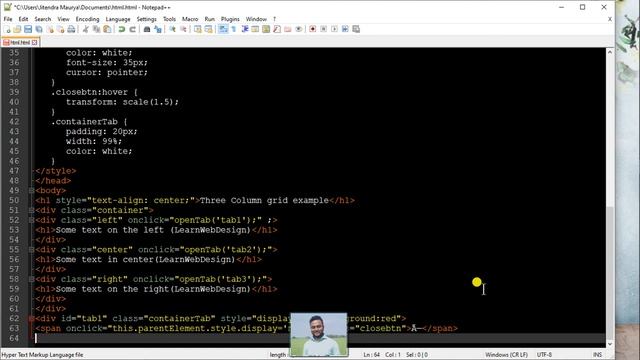This screenshot has width=640, height=360.
Task: Open the question mark help menu
Action: [274, 19]
